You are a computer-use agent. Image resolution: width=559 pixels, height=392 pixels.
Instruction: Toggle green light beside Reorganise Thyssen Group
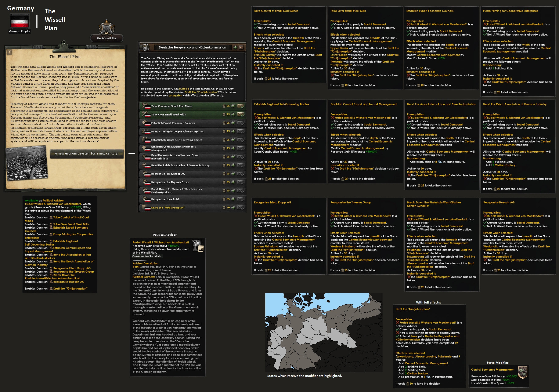tap(233, 182)
